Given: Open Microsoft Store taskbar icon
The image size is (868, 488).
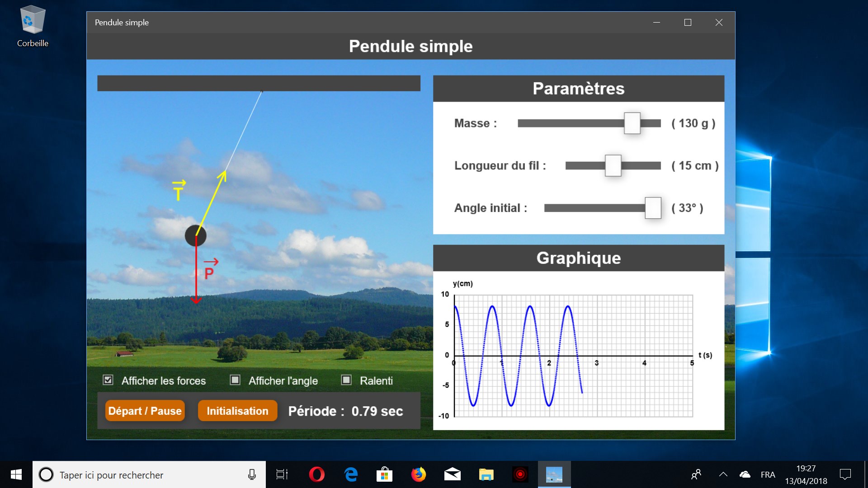Looking at the screenshot, I should pos(384,474).
